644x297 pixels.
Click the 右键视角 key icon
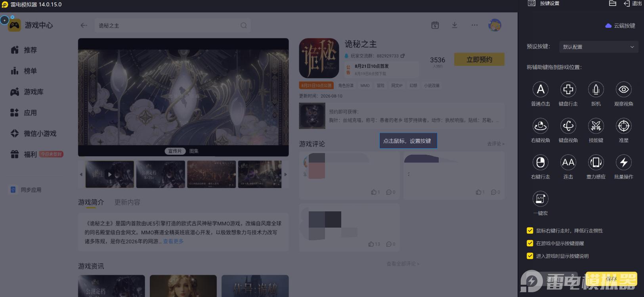point(541,126)
